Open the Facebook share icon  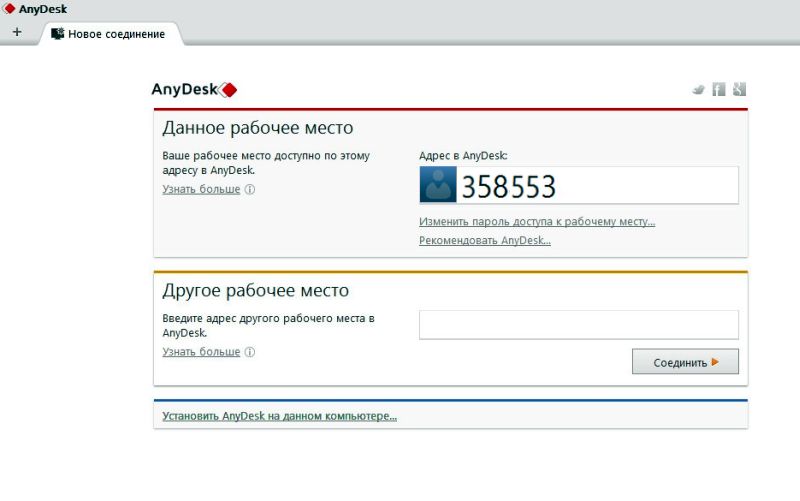(718, 89)
